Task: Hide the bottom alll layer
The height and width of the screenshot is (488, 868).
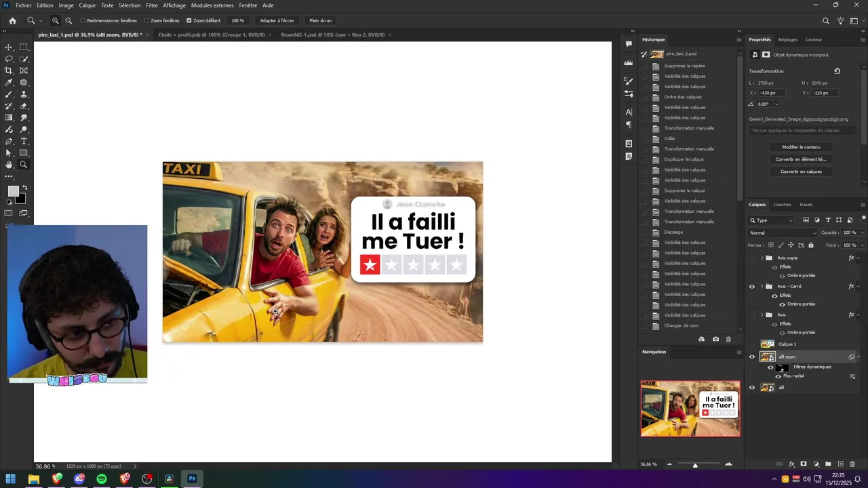Action: coord(751,388)
